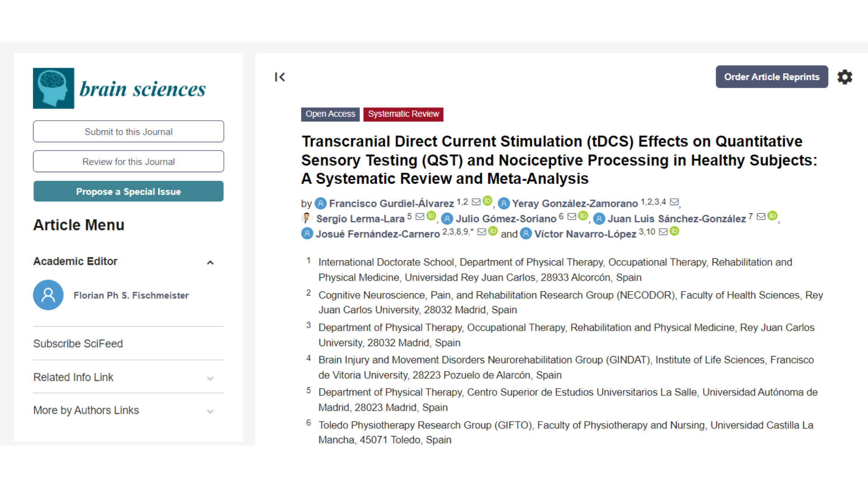Expand the Related Info Link section
868x488 pixels.
(x=210, y=379)
